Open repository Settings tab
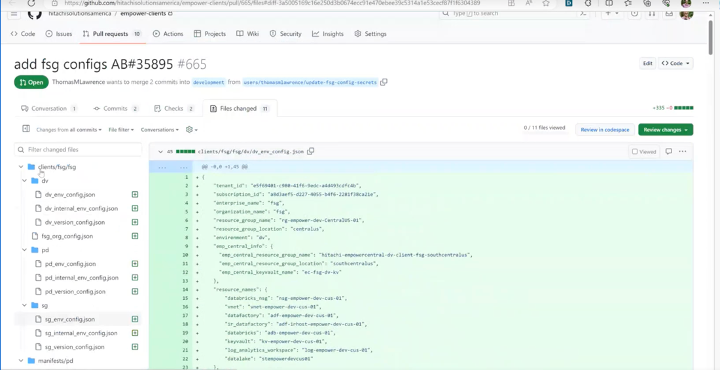 tap(370, 34)
